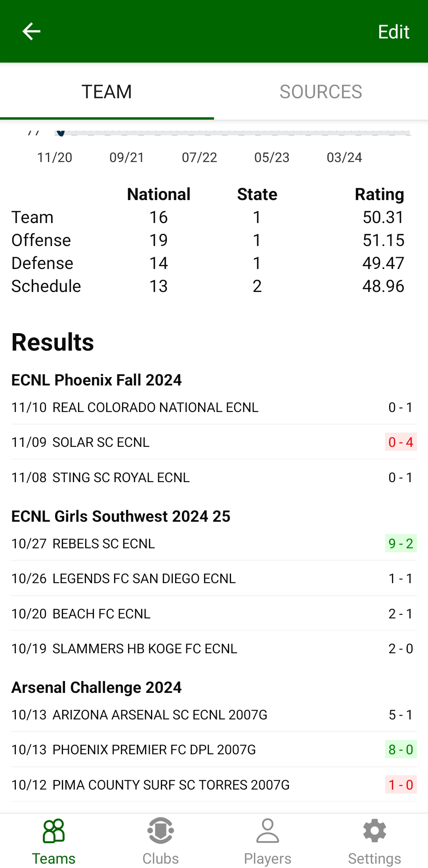Viewport: 428px width, 868px height.
Task: Open the Beach FC ECNL result
Action: [101, 614]
